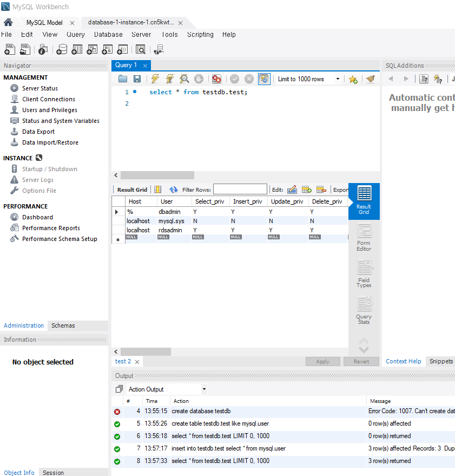Open the object inspector for selected item
The image size is (455, 476).
click(x=43, y=49)
